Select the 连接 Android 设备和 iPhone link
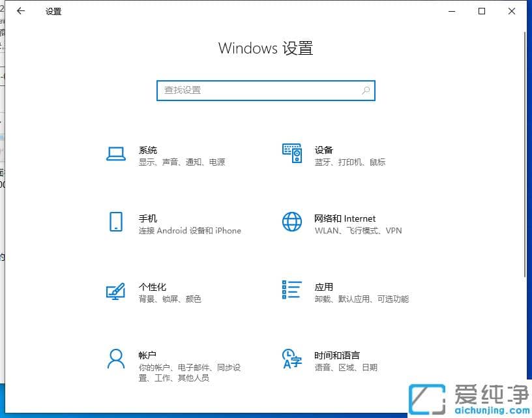 pyautogui.click(x=190, y=230)
